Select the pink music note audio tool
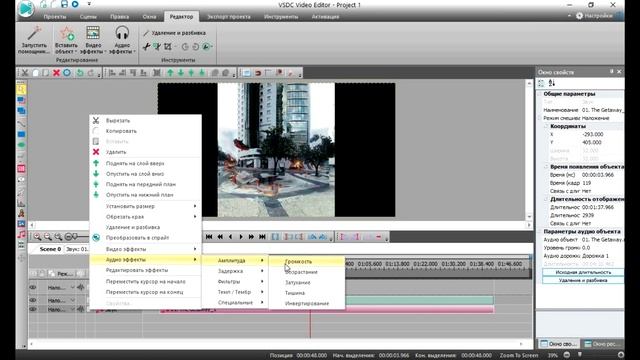This screenshot has width=640, height=360. [21, 235]
